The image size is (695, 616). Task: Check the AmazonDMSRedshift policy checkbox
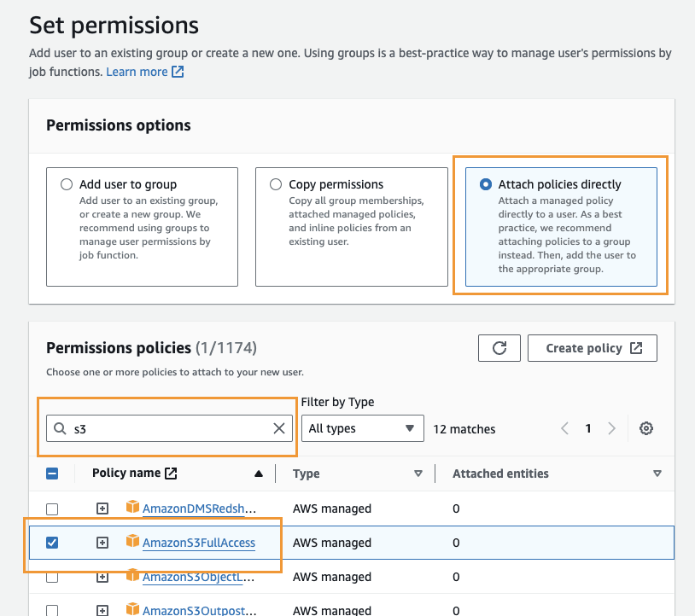52,509
